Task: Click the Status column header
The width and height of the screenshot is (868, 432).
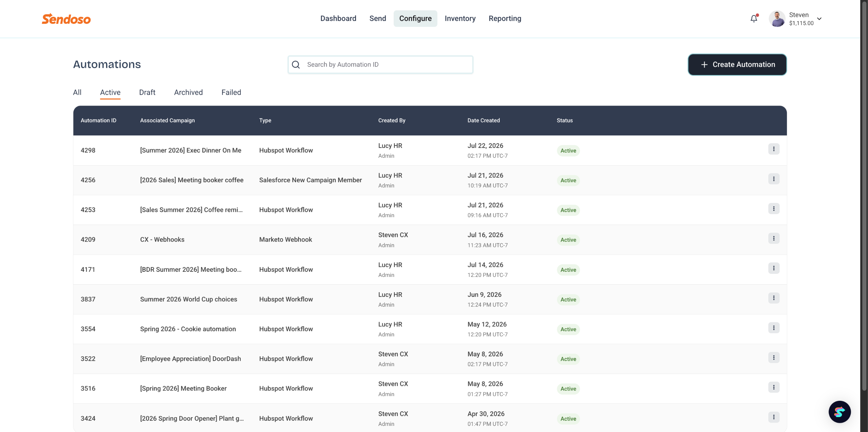Action: (565, 120)
